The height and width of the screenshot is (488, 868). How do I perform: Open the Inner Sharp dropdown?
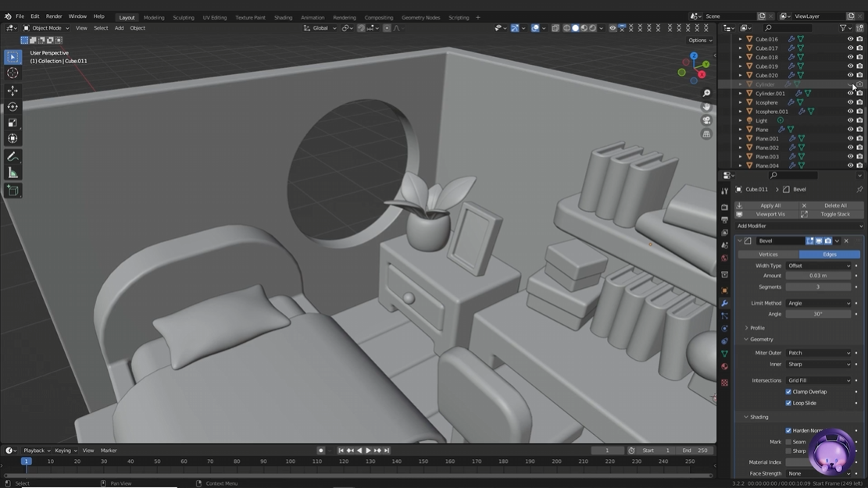(818, 364)
